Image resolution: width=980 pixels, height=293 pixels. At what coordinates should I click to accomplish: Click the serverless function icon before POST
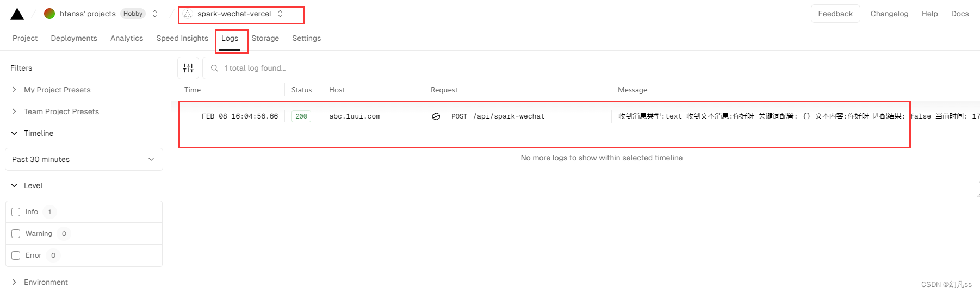pos(436,116)
